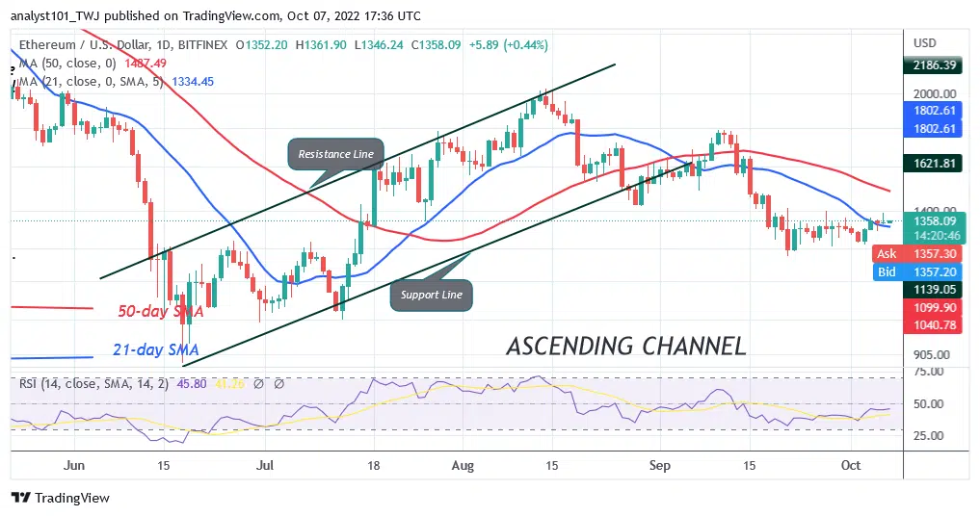
Task: Click the TradingView logo at bottom left
Action: click(60, 498)
